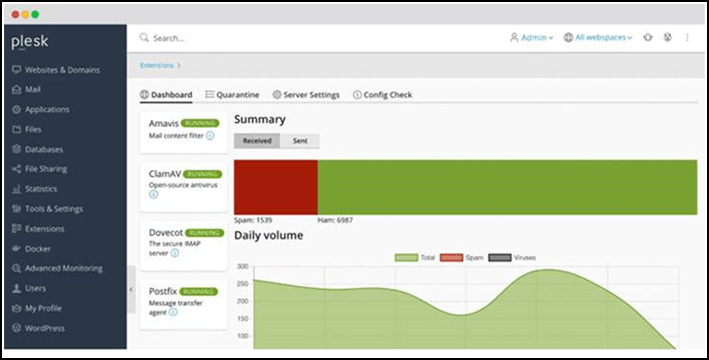Collapse the sidebar with the arrow handle

[x=131, y=289]
